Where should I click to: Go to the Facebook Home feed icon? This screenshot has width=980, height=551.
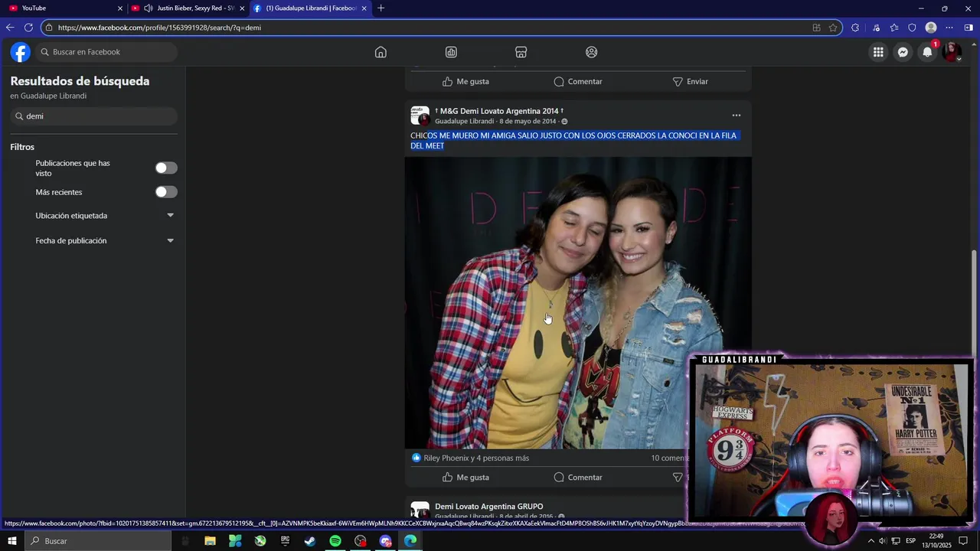coord(381,52)
